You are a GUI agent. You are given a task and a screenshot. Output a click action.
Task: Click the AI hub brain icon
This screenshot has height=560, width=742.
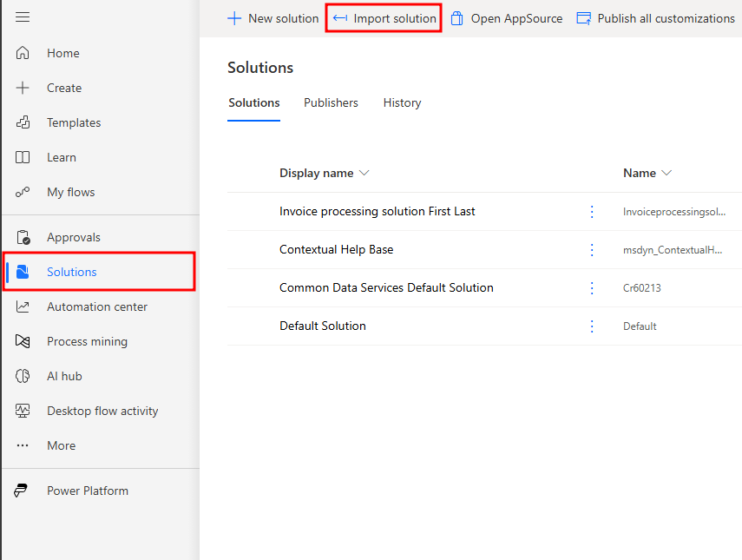(x=23, y=376)
